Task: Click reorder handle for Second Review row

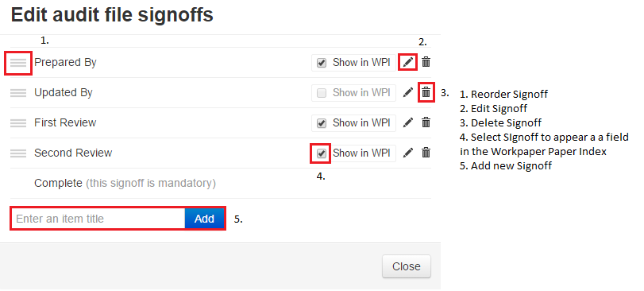Action: coord(18,153)
